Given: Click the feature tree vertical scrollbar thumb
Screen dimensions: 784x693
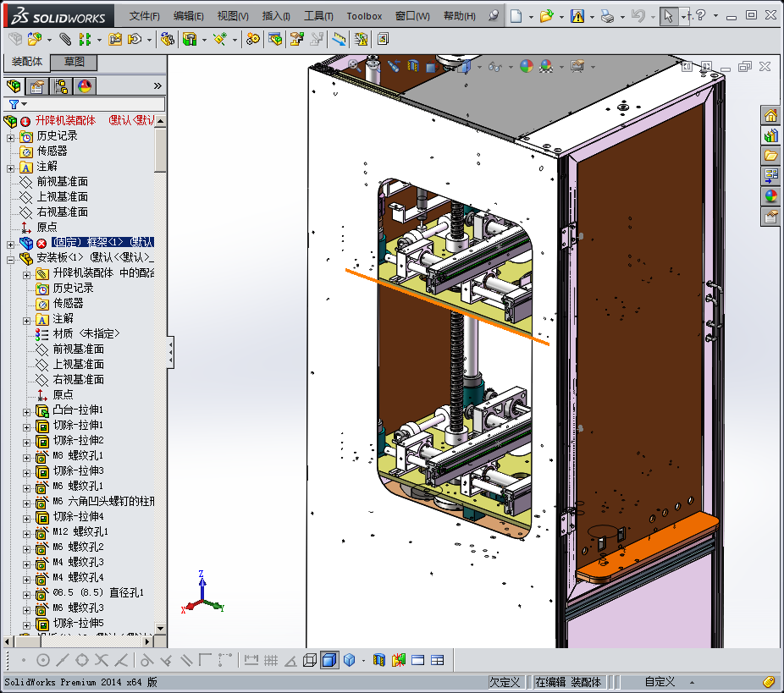Looking at the screenshot, I should (160, 150).
